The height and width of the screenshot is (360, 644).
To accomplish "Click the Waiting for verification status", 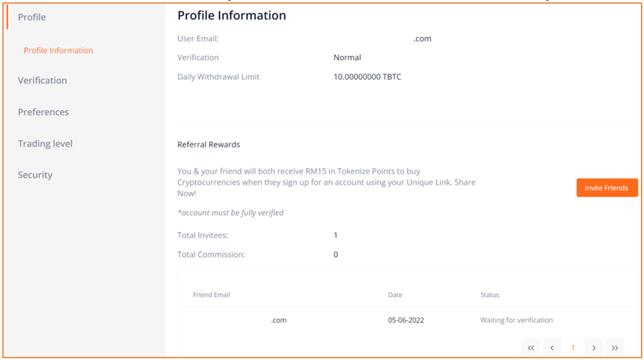I will pos(517,320).
